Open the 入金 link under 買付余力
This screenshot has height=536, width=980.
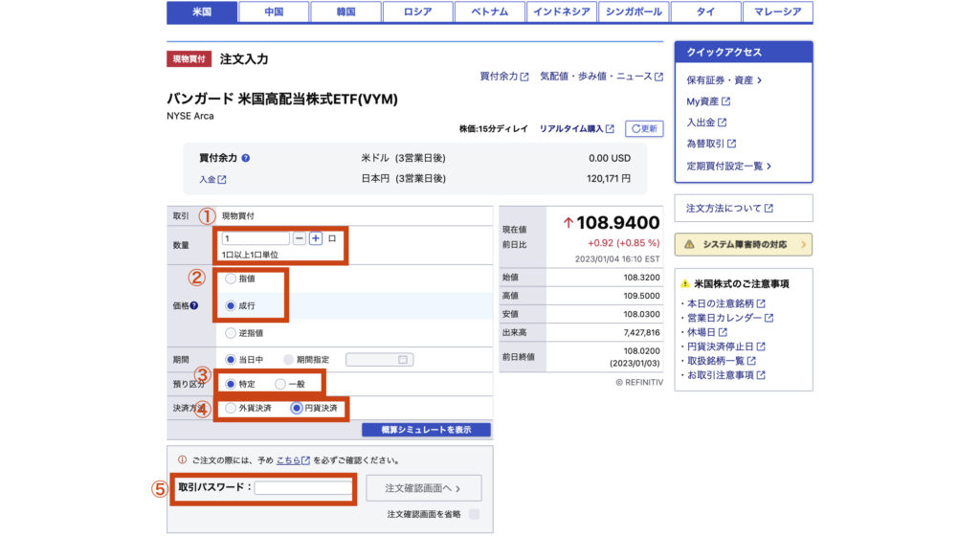tap(212, 179)
